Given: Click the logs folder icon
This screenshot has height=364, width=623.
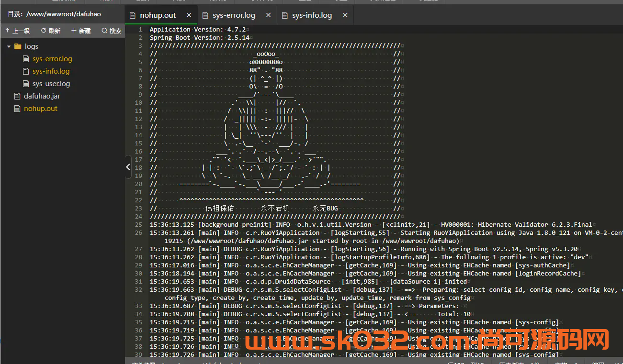Looking at the screenshot, I should 18,46.
